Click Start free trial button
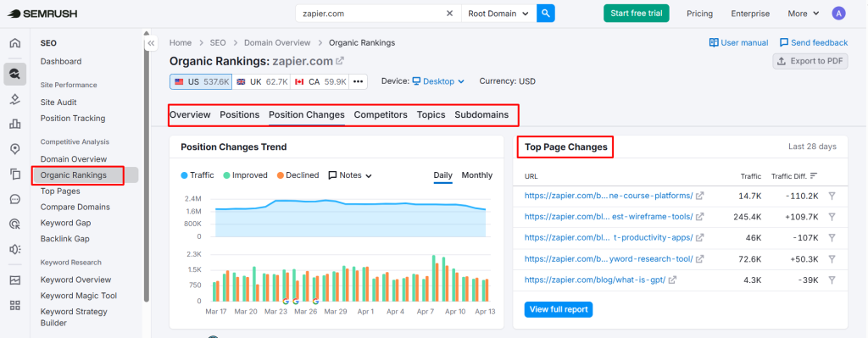This screenshot has height=338, width=868. tap(637, 14)
